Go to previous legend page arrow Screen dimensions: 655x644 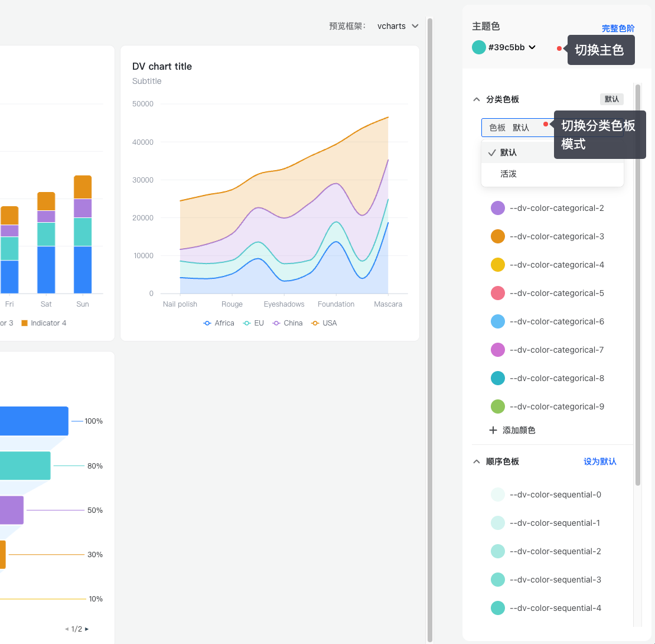(x=67, y=629)
